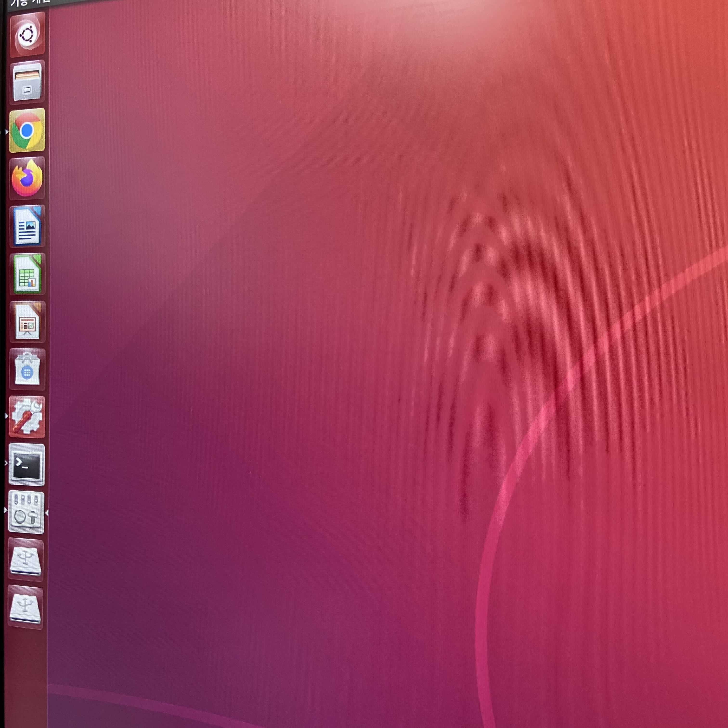
Task: Open the bottom USB drive launcher icon
Action: pyautogui.click(x=25, y=607)
